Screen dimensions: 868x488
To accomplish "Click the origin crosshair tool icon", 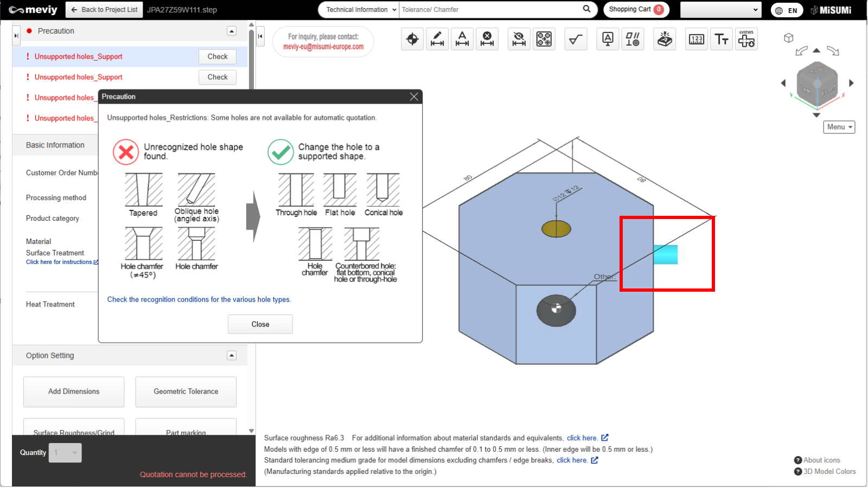I will coord(412,39).
